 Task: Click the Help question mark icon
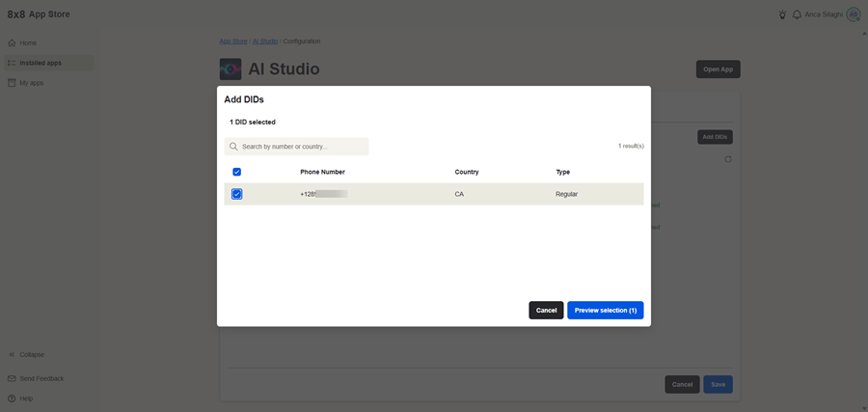pos(12,398)
